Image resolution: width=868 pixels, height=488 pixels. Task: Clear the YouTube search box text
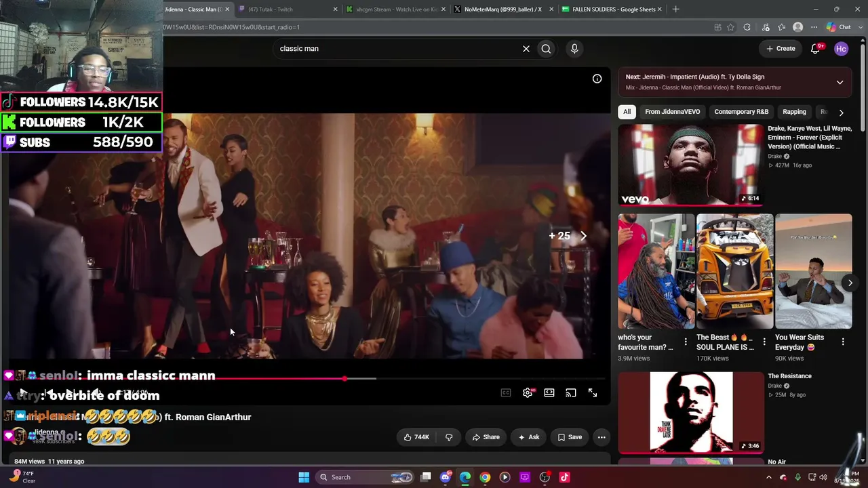526,49
